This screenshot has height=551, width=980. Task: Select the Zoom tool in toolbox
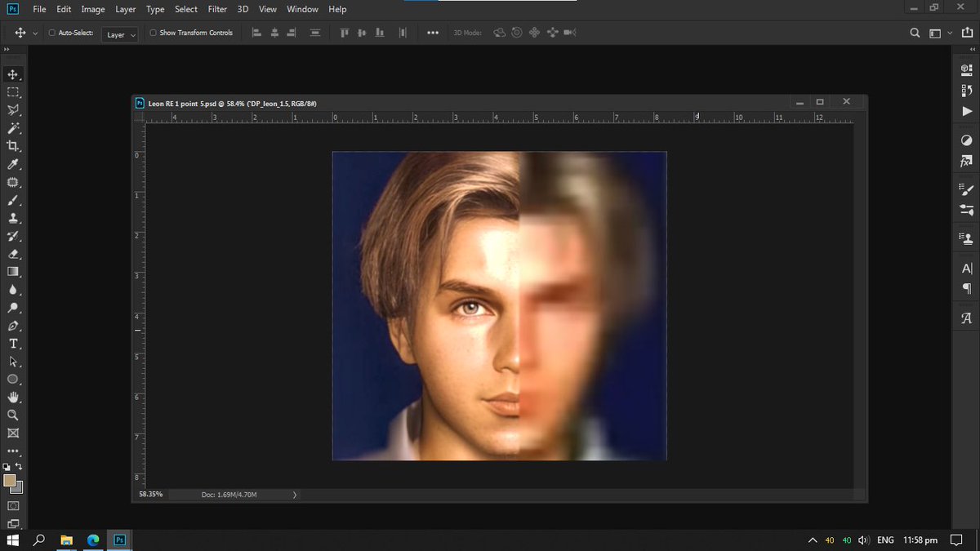point(13,415)
